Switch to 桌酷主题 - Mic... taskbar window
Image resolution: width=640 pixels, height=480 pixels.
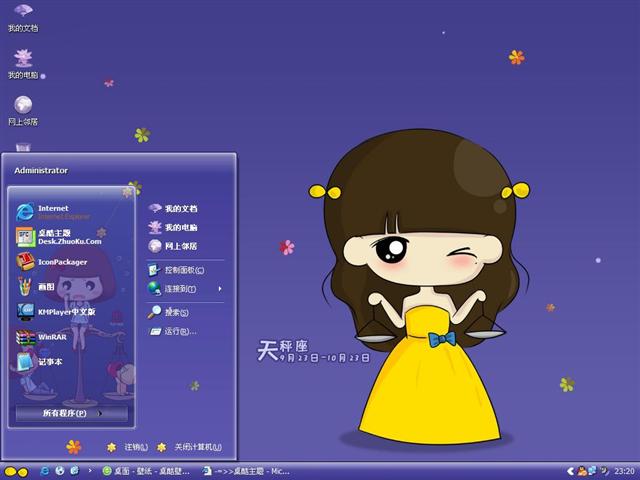click(x=247, y=471)
